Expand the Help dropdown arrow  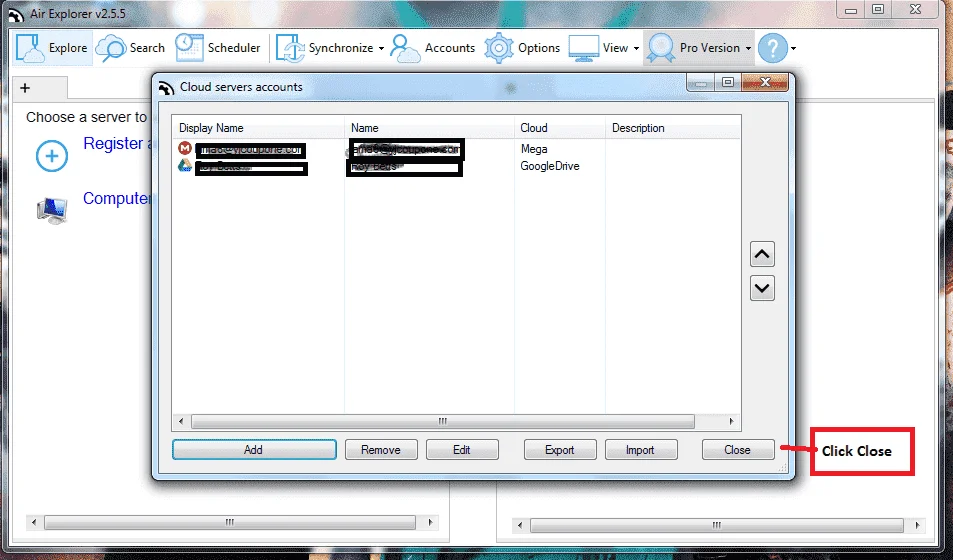[x=793, y=49]
